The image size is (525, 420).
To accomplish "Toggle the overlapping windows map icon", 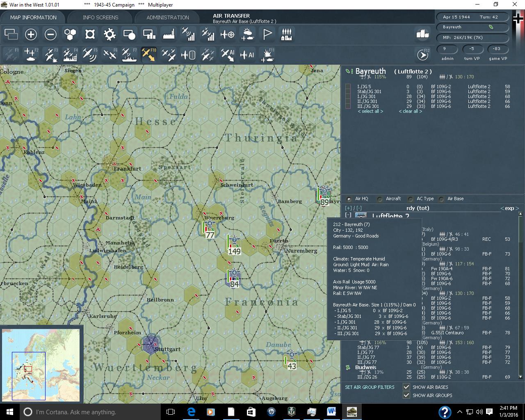I will (11, 34).
